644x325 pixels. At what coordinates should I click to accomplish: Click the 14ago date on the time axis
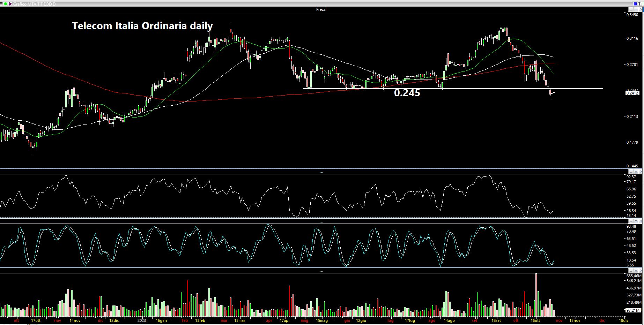click(x=449, y=320)
